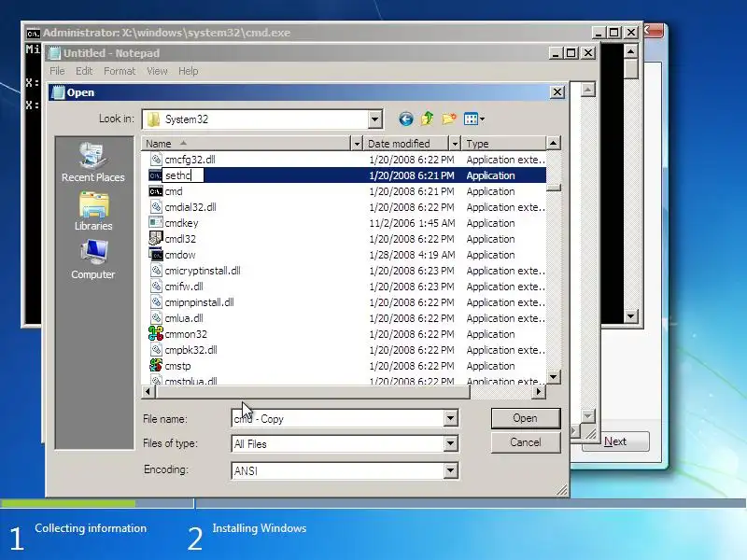Select the cmicryptinstall.dll file icon
The height and width of the screenshot is (560, 747).
click(x=156, y=270)
